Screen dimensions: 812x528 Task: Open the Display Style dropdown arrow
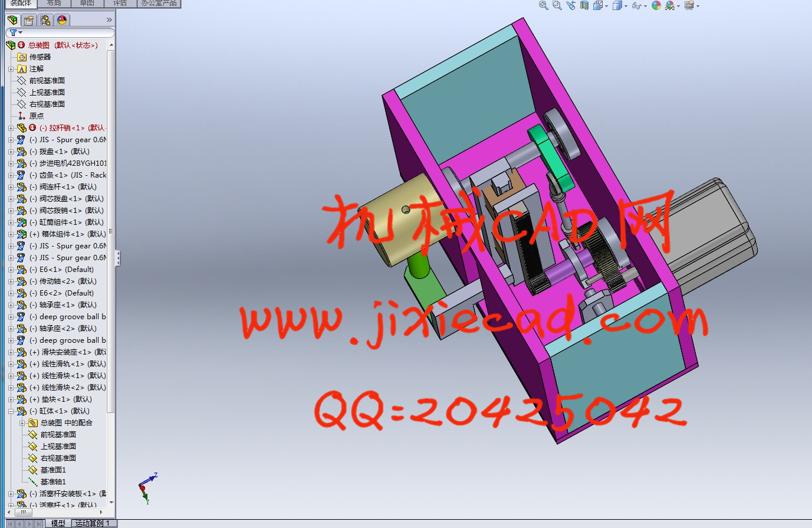click(626, 6)
